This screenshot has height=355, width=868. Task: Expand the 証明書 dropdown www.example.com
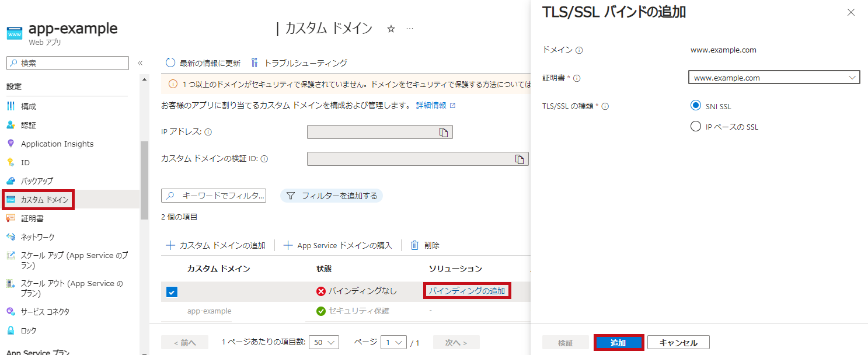click(x=774, y=77)
